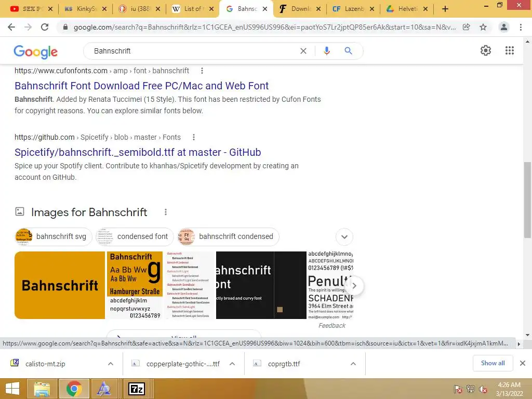The height and width of the screenshot is (399, 532).
Task: Open yellow Bahnschrift image thumbnail
Action: coord(60,285)
